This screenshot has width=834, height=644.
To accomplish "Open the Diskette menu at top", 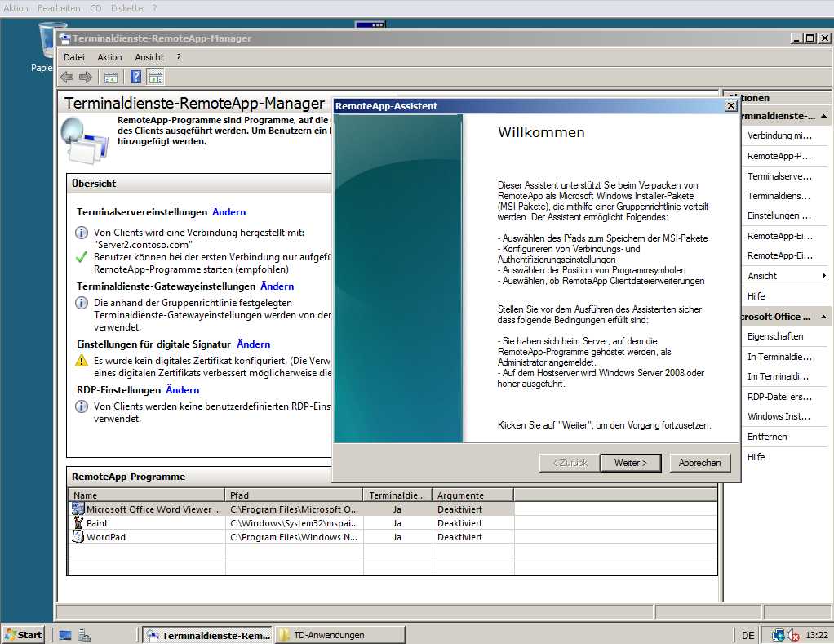I will coord(126,8).
